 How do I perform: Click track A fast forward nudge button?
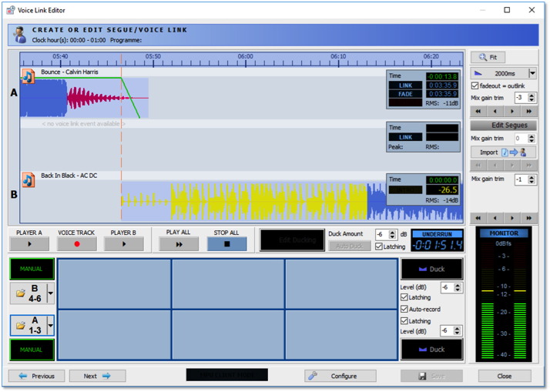[x=529, y=112]
